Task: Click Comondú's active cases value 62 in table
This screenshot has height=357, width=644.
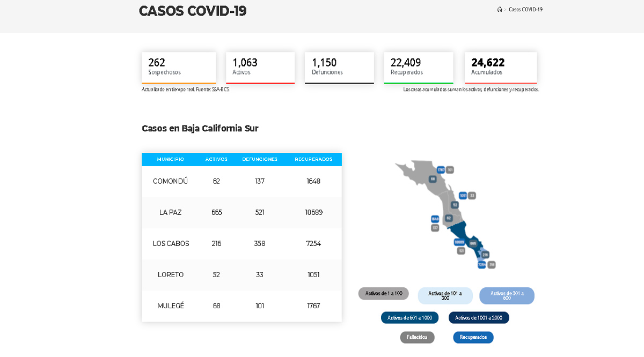Action: tap(216, 181)
